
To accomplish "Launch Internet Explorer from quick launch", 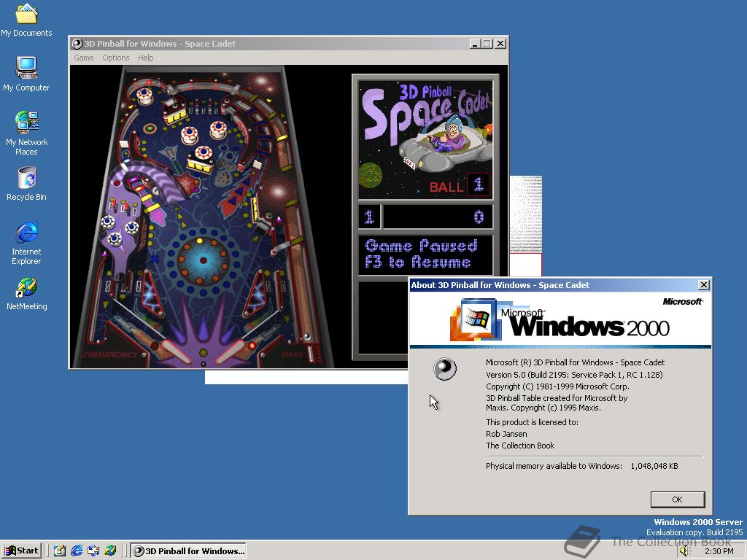I will pyautogui.click(x=76, y=551).
